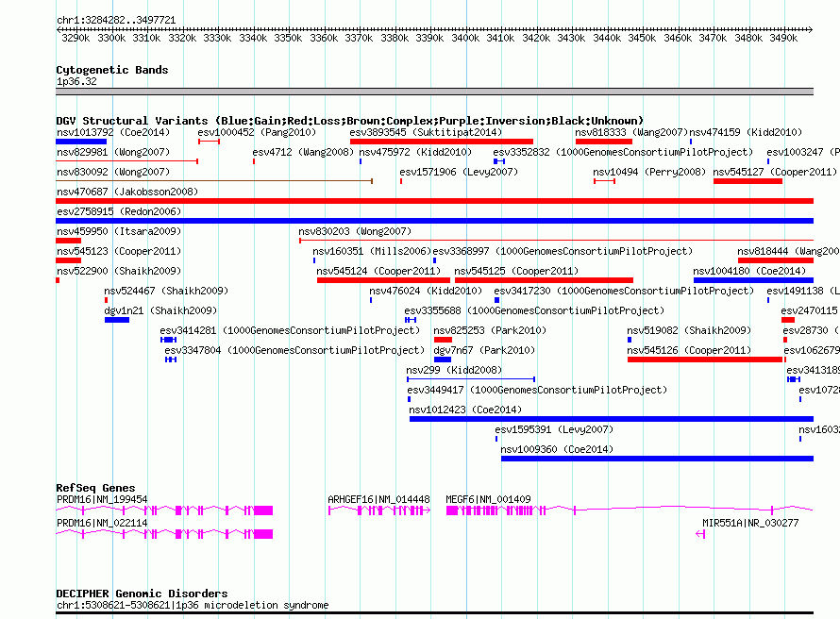Click nsv522900 (Shaikh2009) variant label
The image size is (840, 619).
click(119, 271)
